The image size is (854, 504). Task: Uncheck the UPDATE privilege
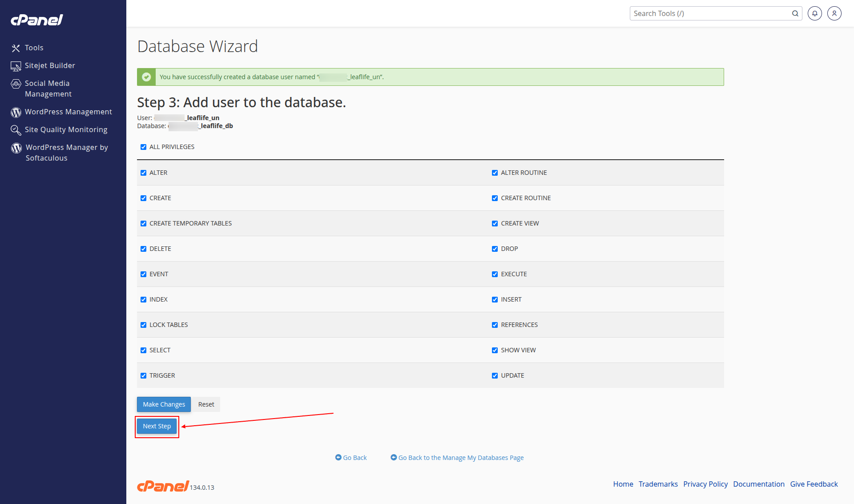(495, 375)
